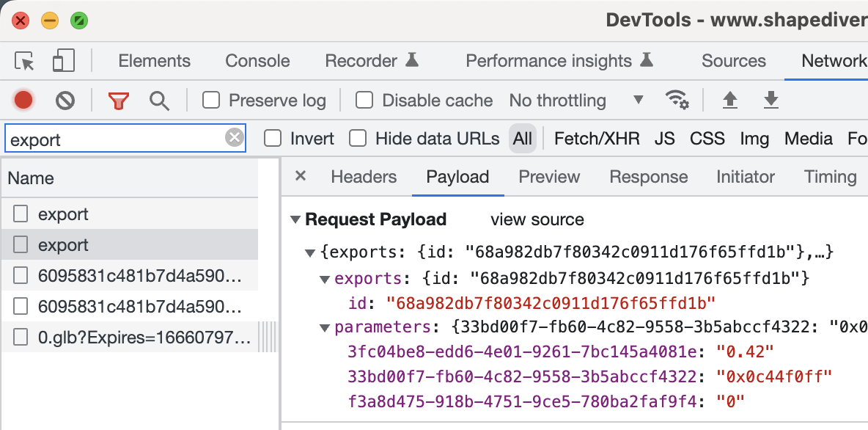Viewport: 868px width, 430px height.
Task: Clear the network log
Action: tap(65, 101)
